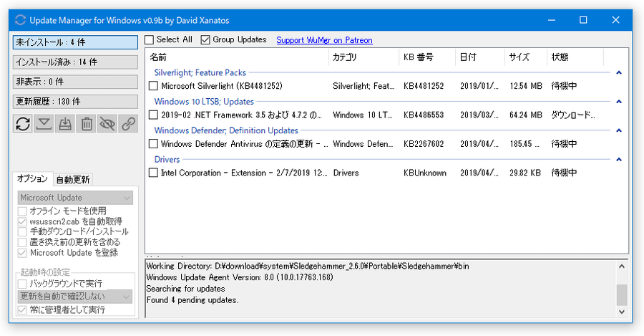644x336 pixels.
Task: Show 更新履歴: 130 件 list
Action: tap(76, 102)
